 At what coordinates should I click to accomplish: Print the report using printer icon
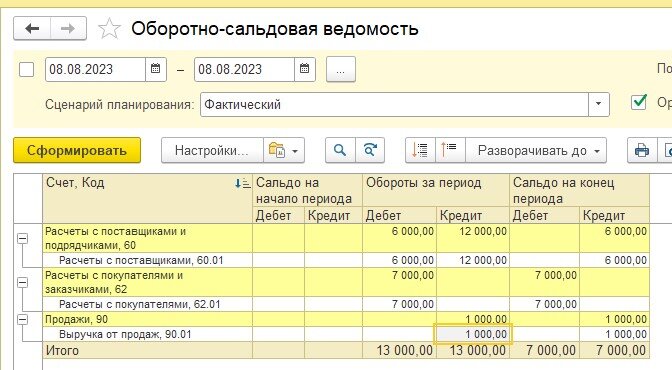click(642, 150)
